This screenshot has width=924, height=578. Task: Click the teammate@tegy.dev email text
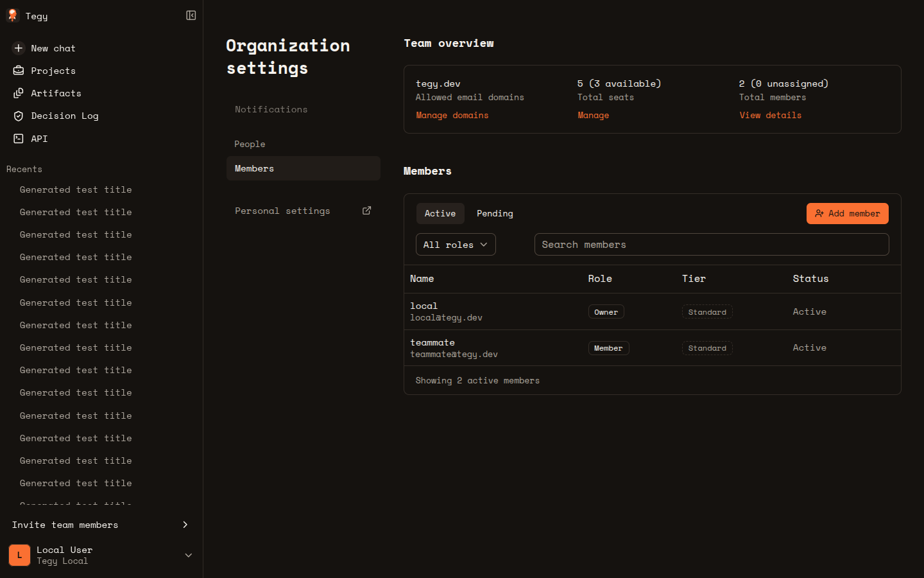click(x=454, y=355)
